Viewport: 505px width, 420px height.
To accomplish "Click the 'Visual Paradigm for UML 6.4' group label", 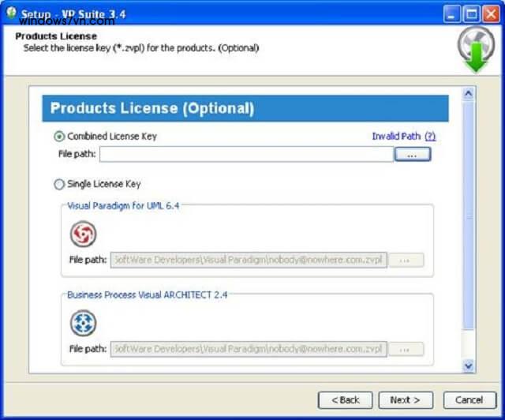I will pos(123,206).
